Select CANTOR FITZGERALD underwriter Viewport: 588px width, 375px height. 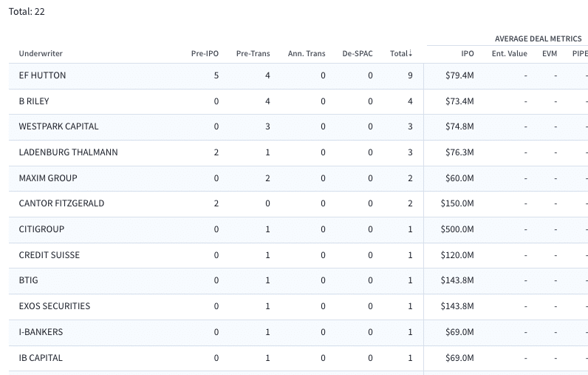click(x=61, y=203)
